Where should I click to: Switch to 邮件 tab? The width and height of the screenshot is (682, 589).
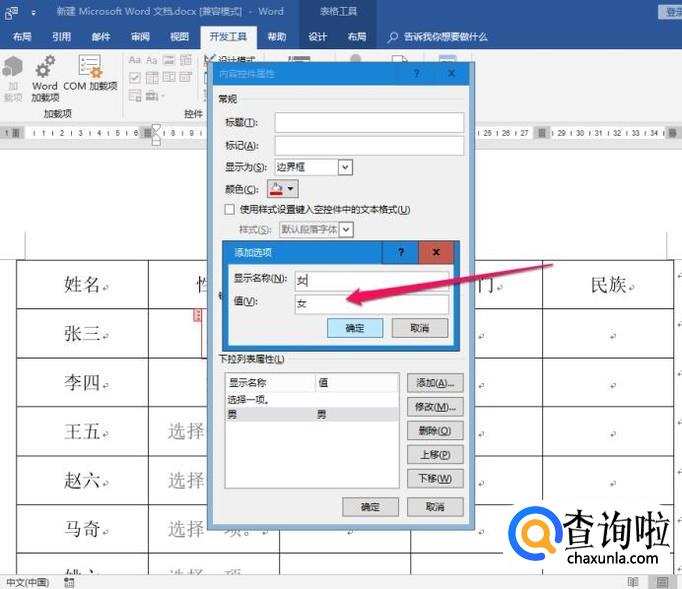point(100,37)
